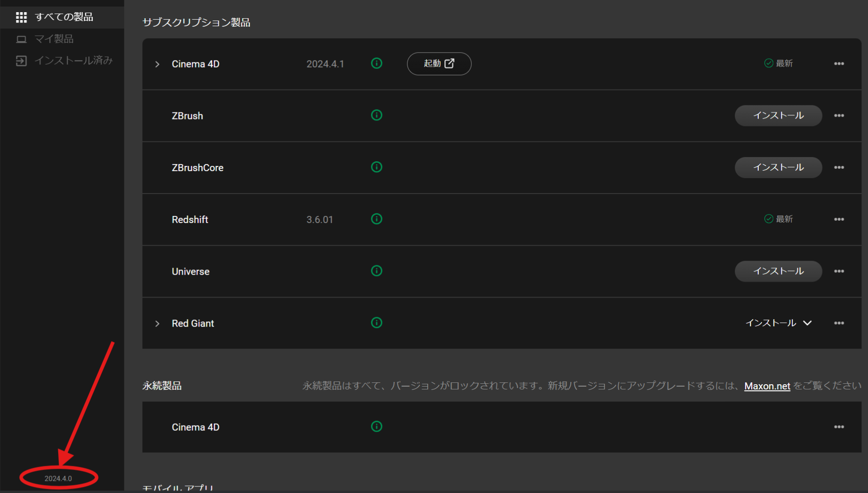Show Red Giant product info icon
This screenshot has width=868, height=493.
pos(377,323)
